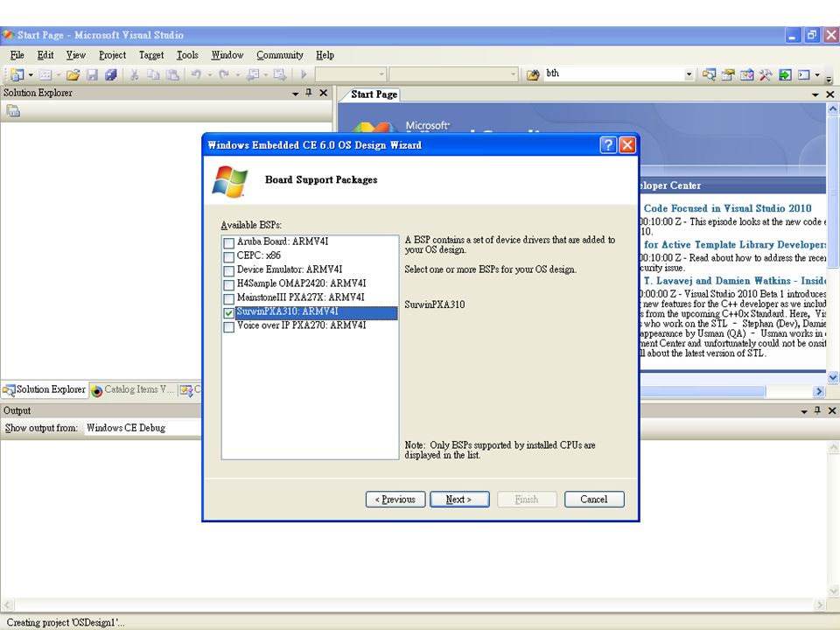Click the Paste clipboard icon
The height and width of the screenshot is (630, 840).
(x=172, y=74)
